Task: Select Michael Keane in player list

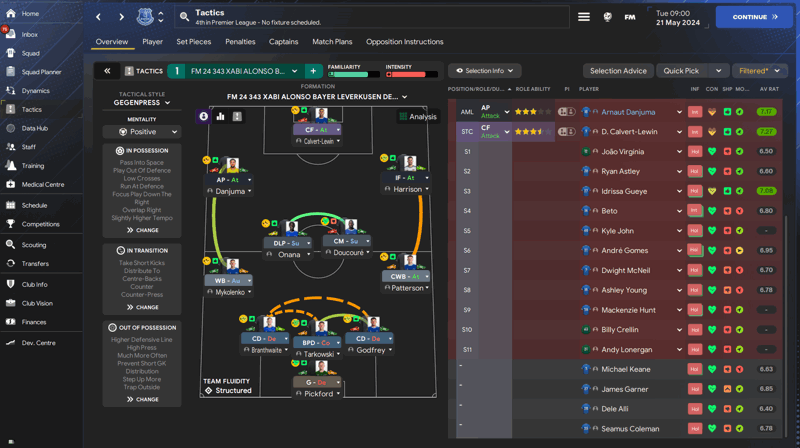Action: tap(626, 369)
